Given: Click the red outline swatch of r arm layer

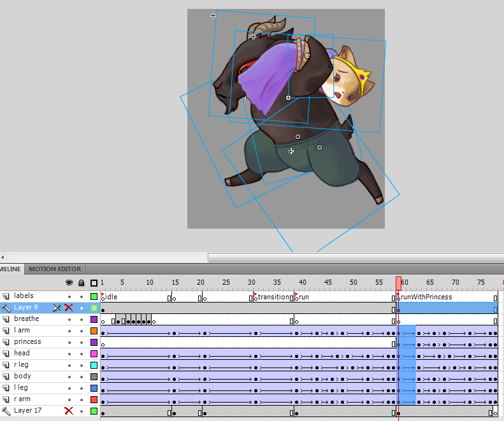Looking at the screenshot, I should coord(94,399).
